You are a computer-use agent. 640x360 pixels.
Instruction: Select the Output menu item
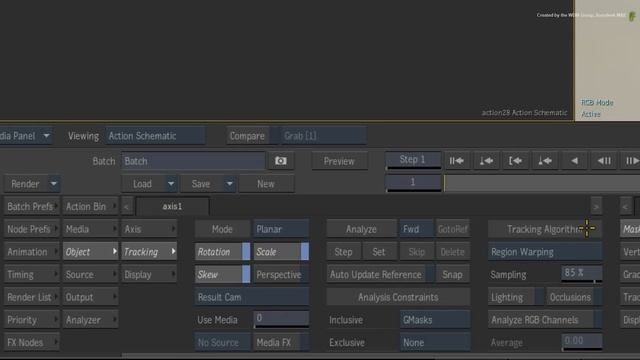(x=91, y=298)
